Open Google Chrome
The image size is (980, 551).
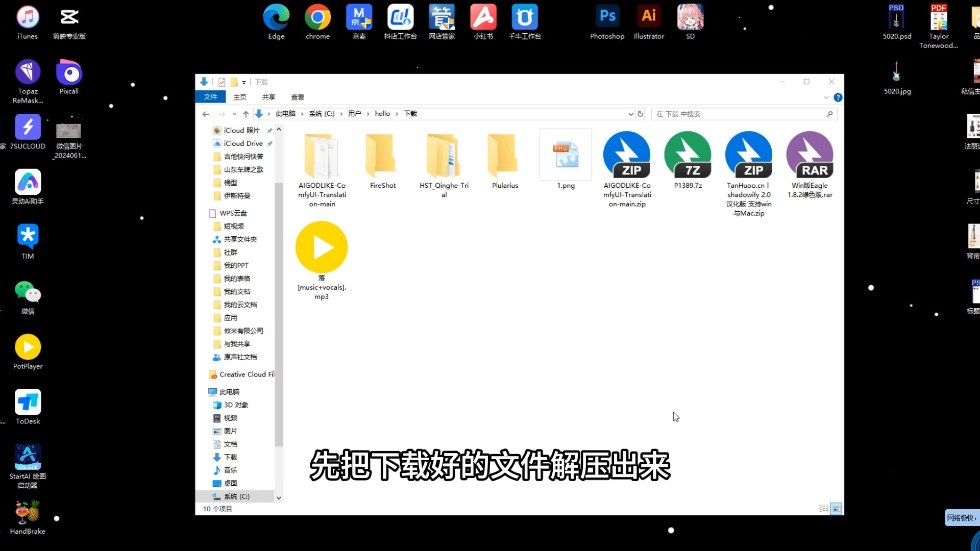[x=317, y=15]
